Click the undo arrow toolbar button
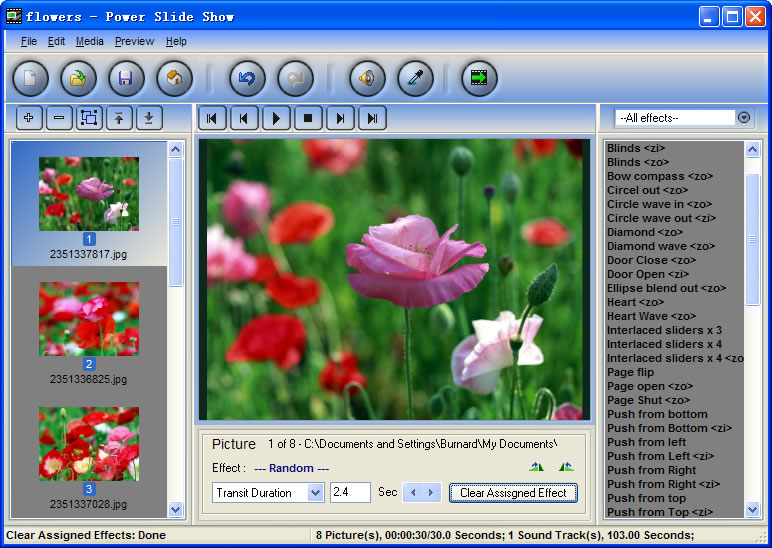 tap(247, 78)
